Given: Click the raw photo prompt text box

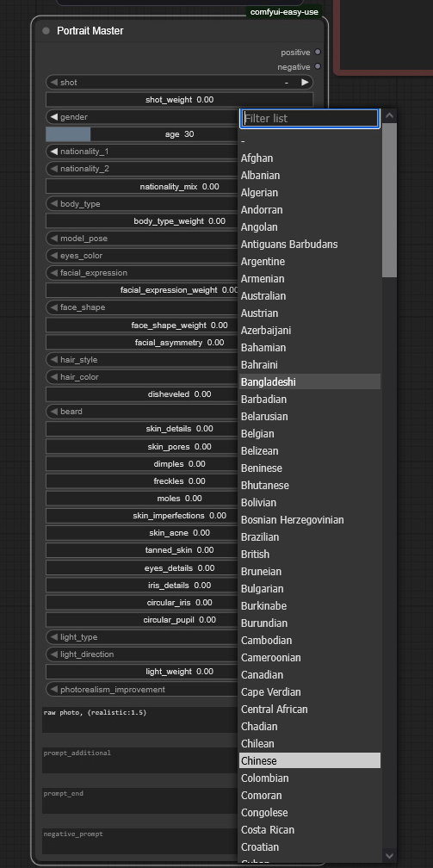Looking at the screenshot, I should (x=140, y=720).
